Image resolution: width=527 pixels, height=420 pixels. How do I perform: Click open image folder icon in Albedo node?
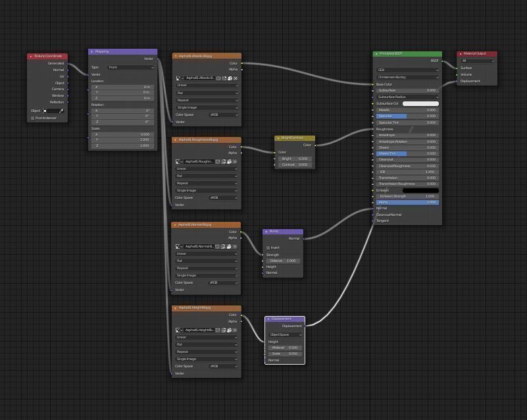(230, 78)
